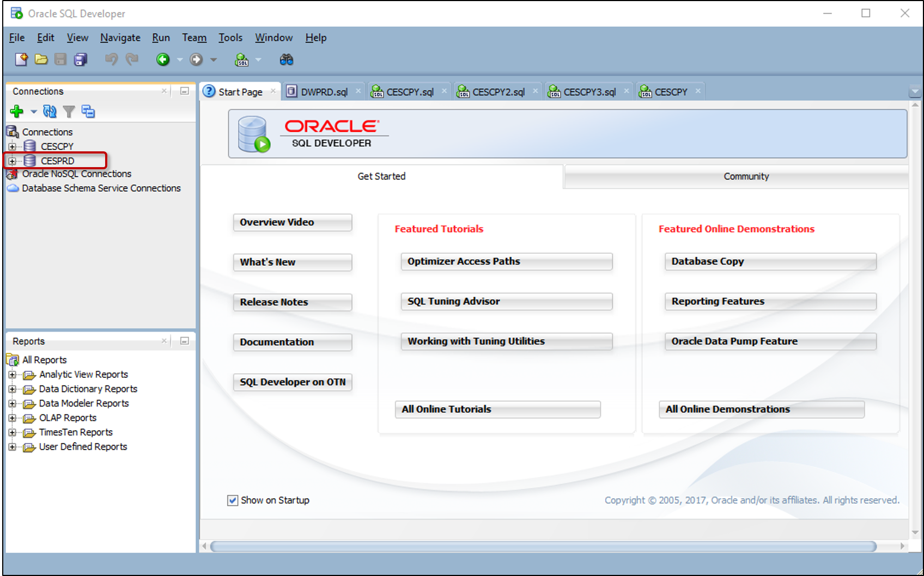Open Back history dropdown arrow
Image resolution: width=924 pixels, height=576 pixels.
[x=180, y=60]
